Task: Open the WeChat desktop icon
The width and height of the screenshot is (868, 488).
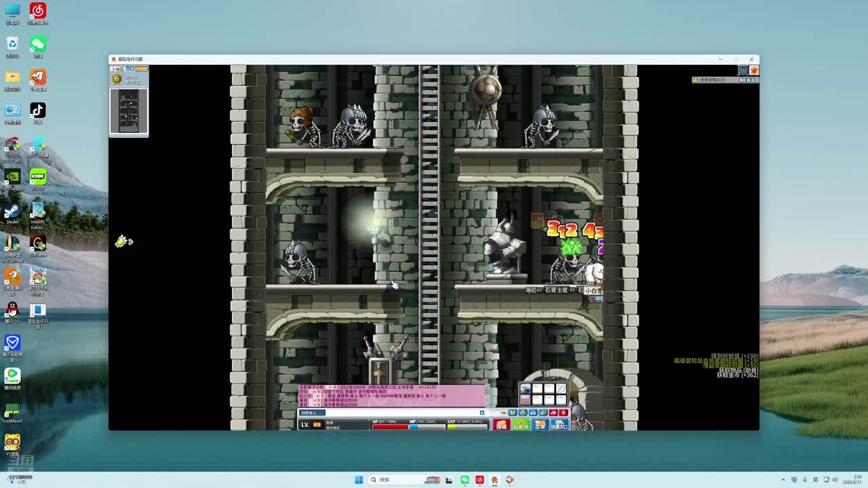Action: (x=38, y=44)
